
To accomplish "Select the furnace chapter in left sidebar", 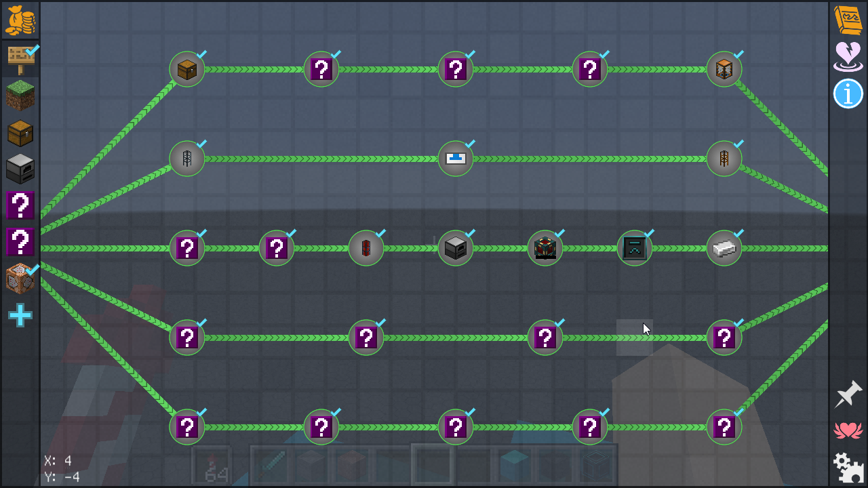I will (20, 169).
